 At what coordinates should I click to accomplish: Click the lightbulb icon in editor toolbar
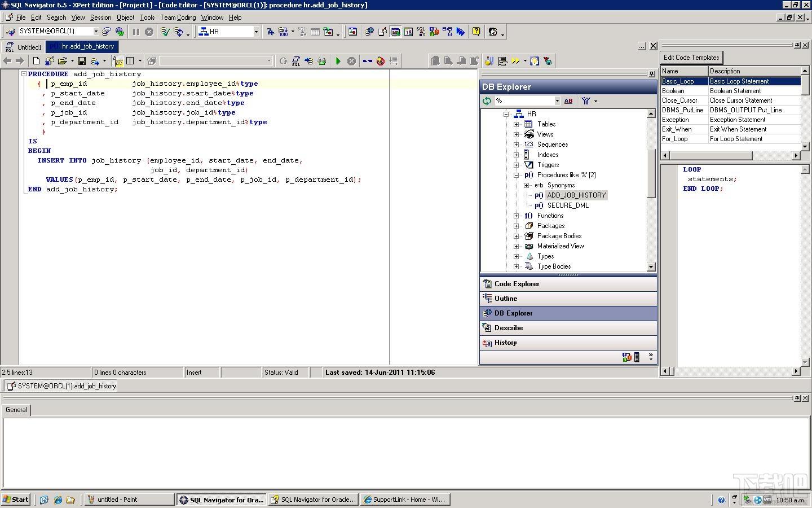tap(535, 61)
